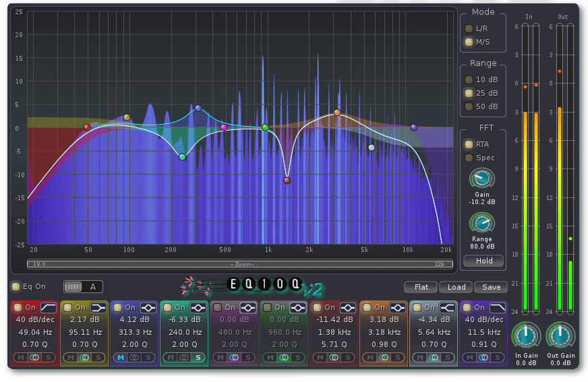This screenshot has height=382, width=588.
Task: Set the 1.38 kHz band to Mid channel
Action: point(320,358)
